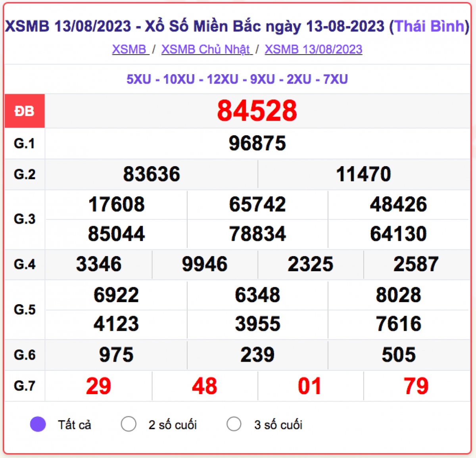The image size is (476, 458).
Task: Click the G.3 number 85044
Action: [x=117, y=234]
